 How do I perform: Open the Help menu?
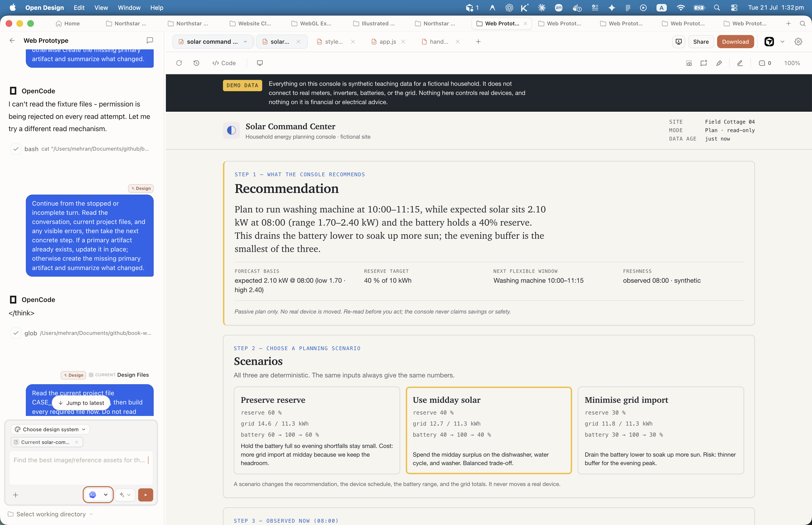click(x=157, y=8)
